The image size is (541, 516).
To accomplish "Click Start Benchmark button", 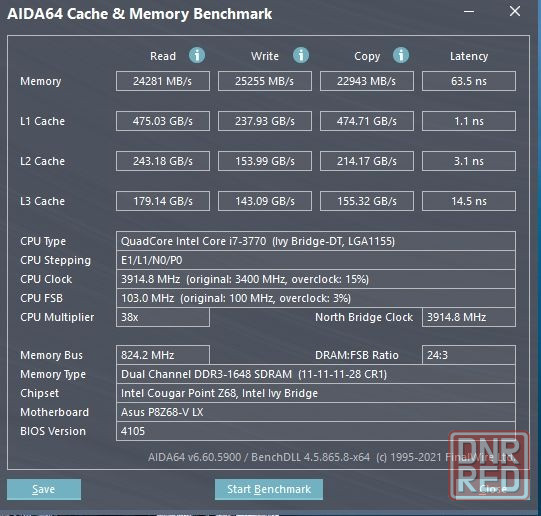I will [x=269, y=489].
